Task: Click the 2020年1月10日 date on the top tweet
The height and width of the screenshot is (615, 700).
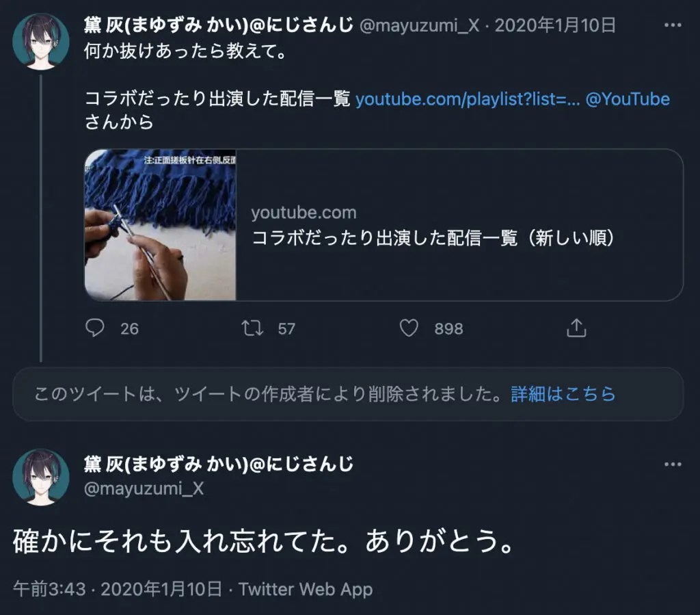Action: click(x=555, y=25)
